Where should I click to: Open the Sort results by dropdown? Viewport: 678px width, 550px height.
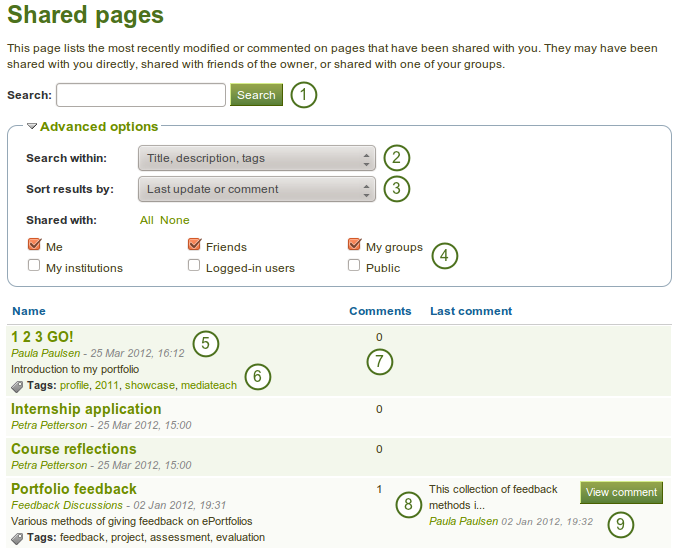(256, 189)
